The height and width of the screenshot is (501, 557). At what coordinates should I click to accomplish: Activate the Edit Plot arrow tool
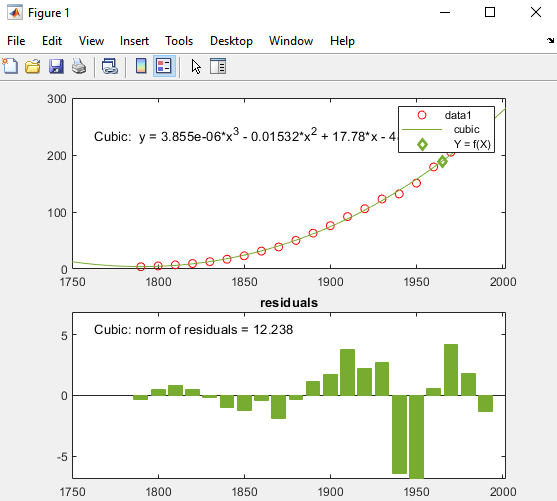tap(196, 66)
